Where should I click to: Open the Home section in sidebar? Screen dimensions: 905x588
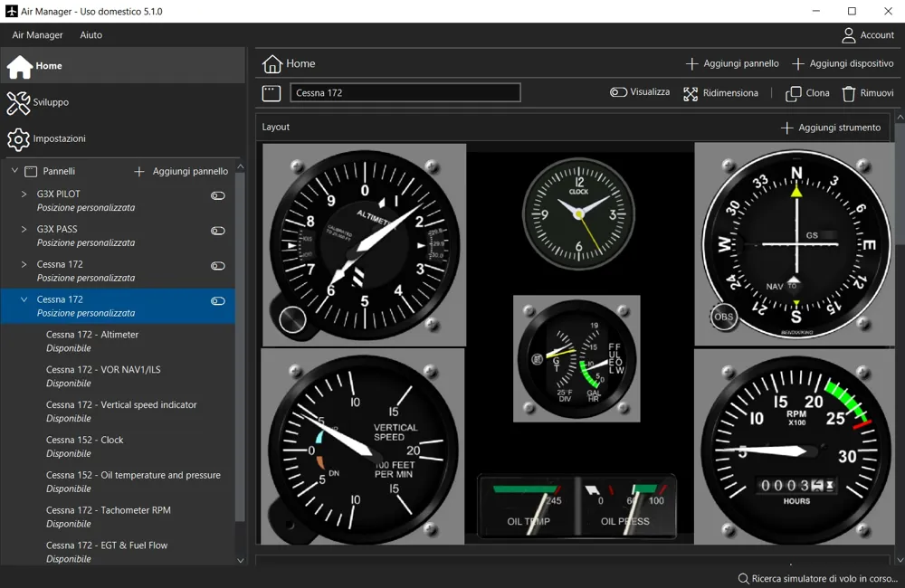point(123,66)
